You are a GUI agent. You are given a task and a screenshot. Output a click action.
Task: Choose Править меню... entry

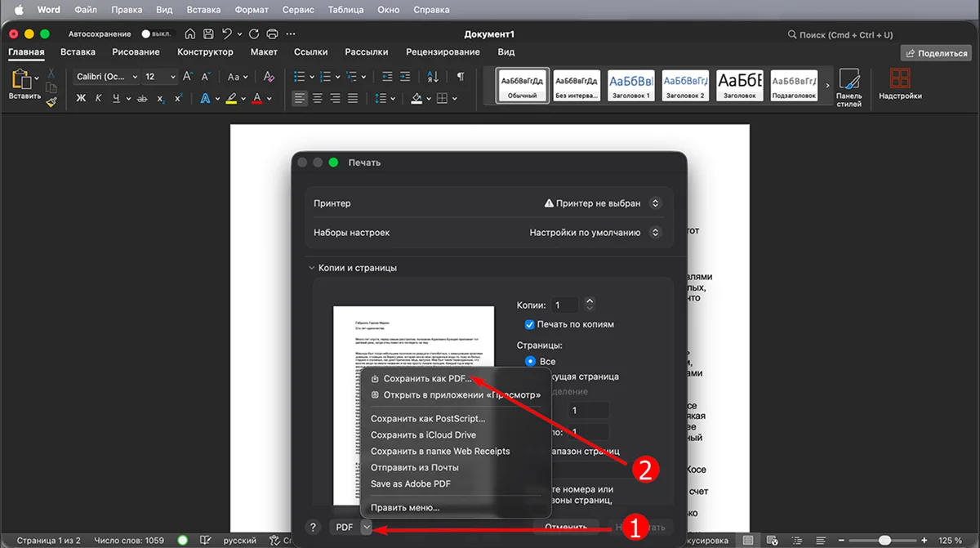[405, 507]
